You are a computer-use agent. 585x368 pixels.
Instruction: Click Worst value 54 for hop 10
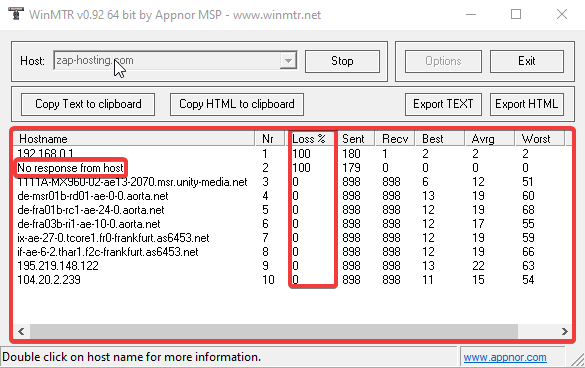(528, 280)
